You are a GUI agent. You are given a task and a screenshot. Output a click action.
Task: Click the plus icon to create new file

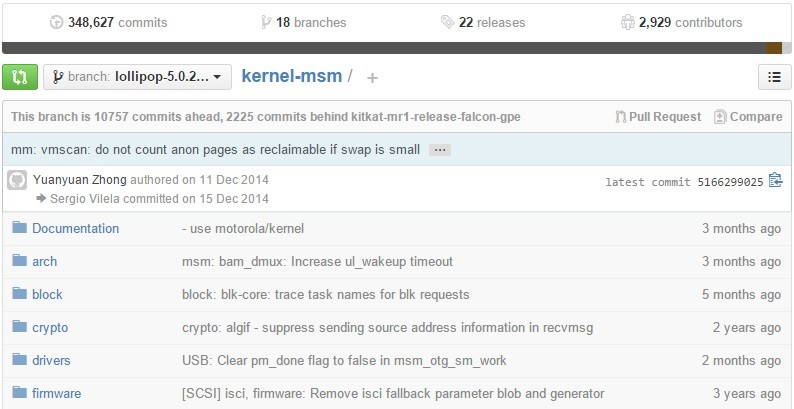coord(373,78)
